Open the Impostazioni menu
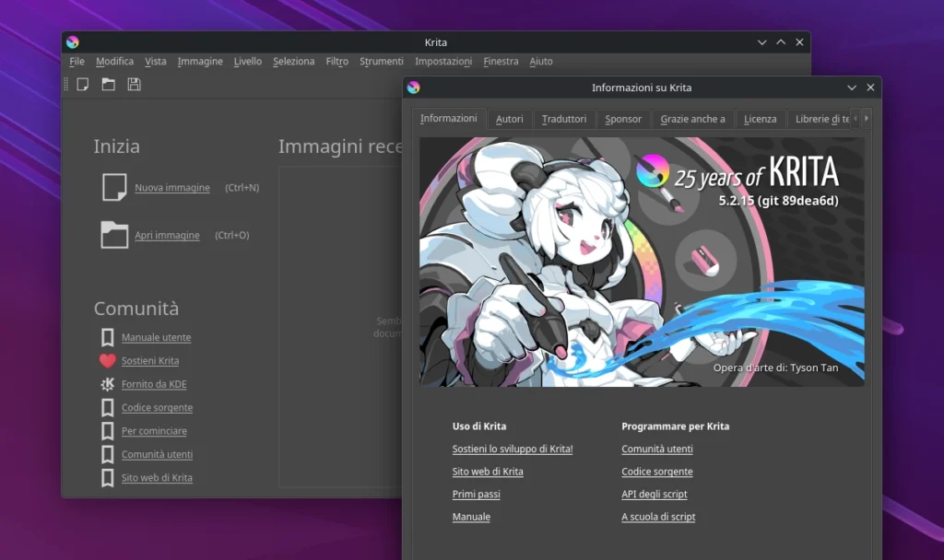This screenshot has height=560, width=944. point(442,61)
